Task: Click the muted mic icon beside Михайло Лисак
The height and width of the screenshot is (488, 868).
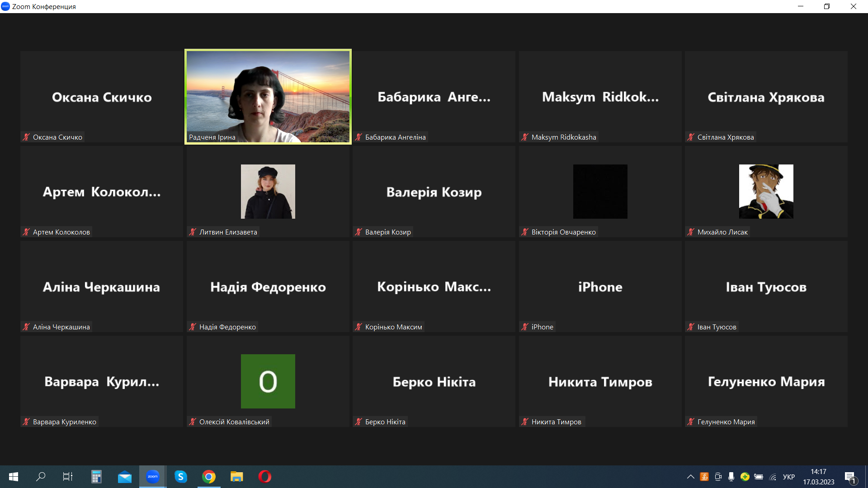Action: [691, 232]
